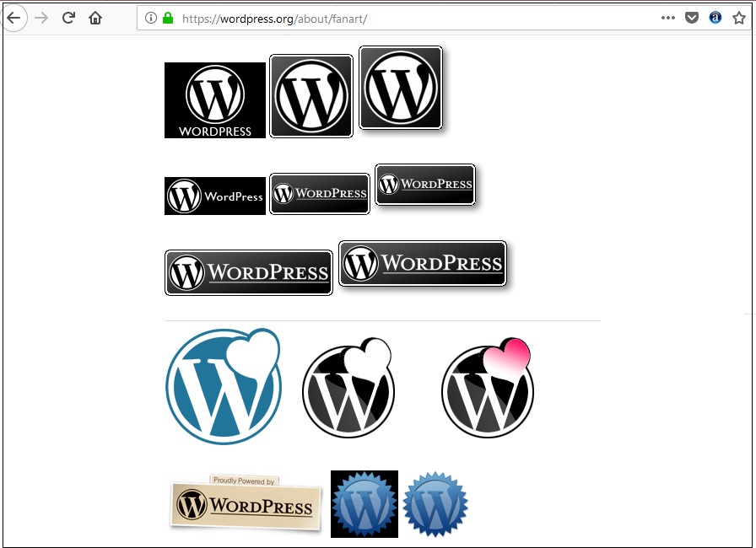Open the 'Proudly Powered by WordPress' badge
756x548 pixels.
[246, 502]
